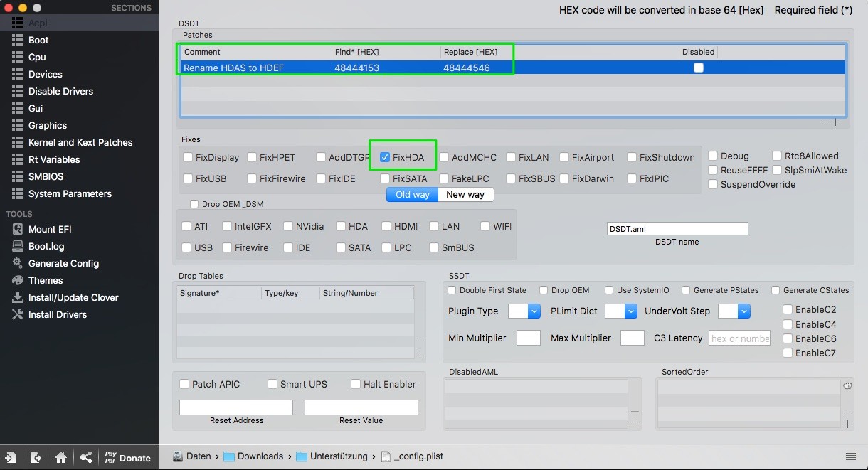Click the Generate Config gear icon
The width and height of the screenshot is (868, 470).
click(17, 263)
